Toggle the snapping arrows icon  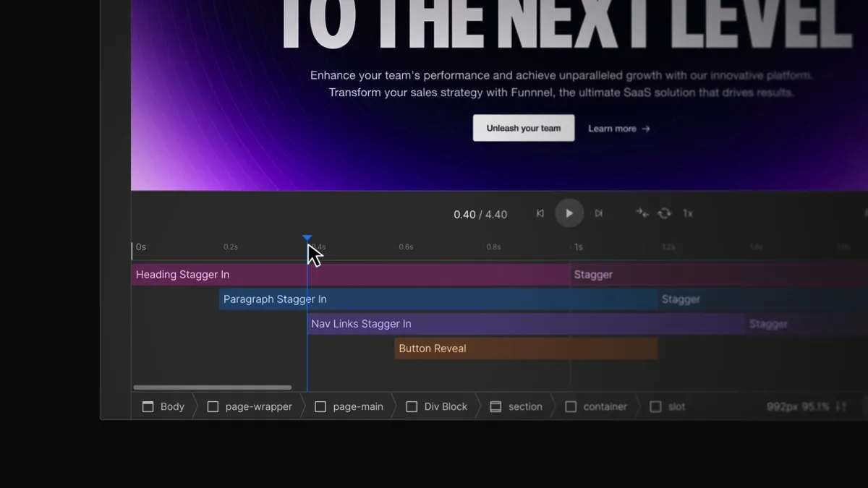[642, 213]
